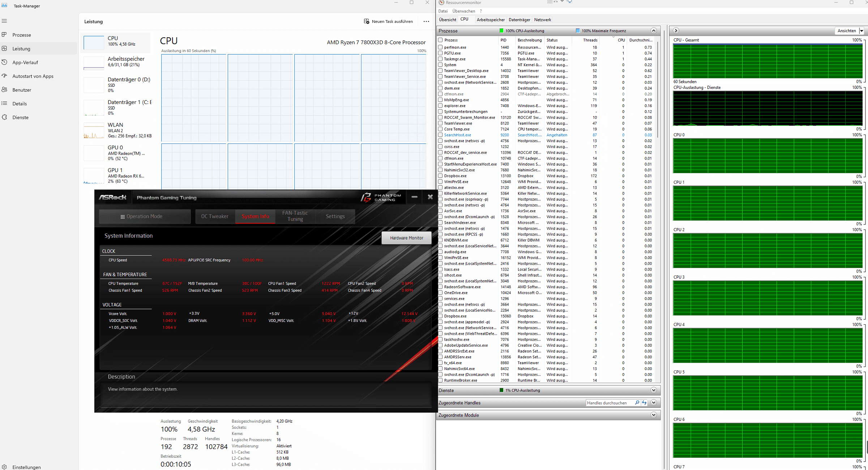Click the Hardware Monitor button
The width and height of the screenshot is (868, 470).
click(406, 238)
